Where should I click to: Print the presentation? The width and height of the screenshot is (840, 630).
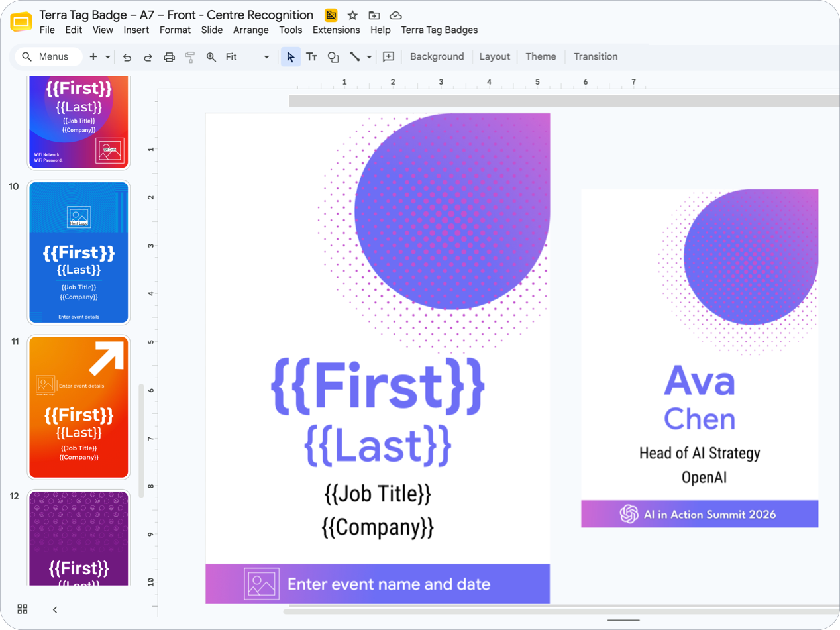[x=169, y=57]
